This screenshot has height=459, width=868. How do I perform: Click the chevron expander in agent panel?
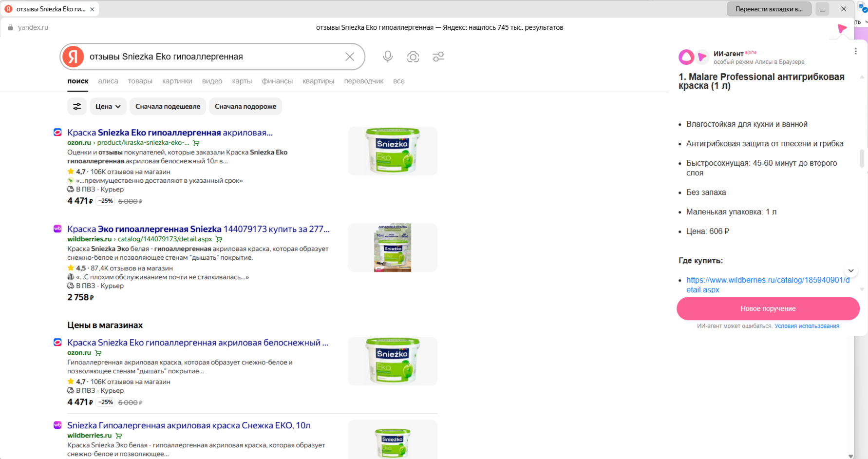pyautogui.click(x=851, y=270)
